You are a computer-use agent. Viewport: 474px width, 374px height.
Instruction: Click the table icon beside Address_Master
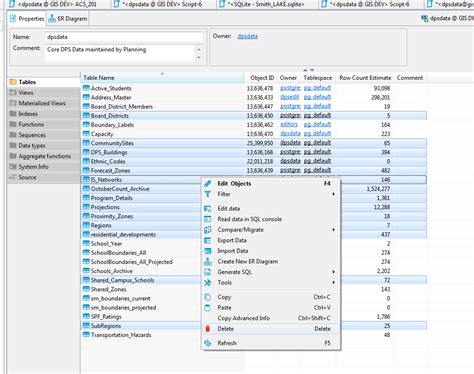pyautogui.click(x=86, y=97)
